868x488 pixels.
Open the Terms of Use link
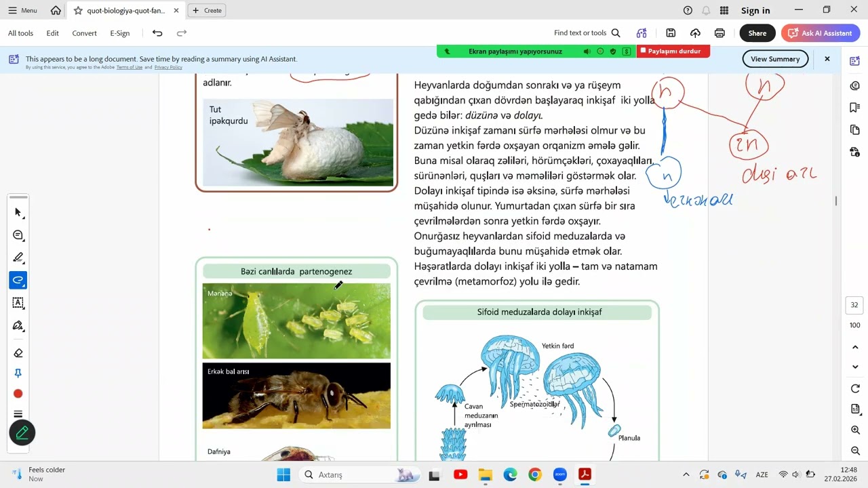(x=130, y=67)
